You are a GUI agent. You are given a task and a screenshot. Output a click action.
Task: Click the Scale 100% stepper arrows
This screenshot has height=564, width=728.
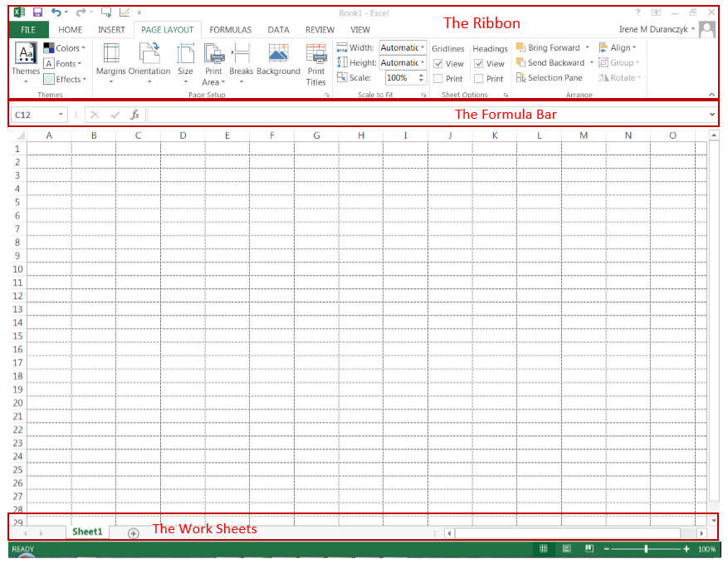point(421,77)
